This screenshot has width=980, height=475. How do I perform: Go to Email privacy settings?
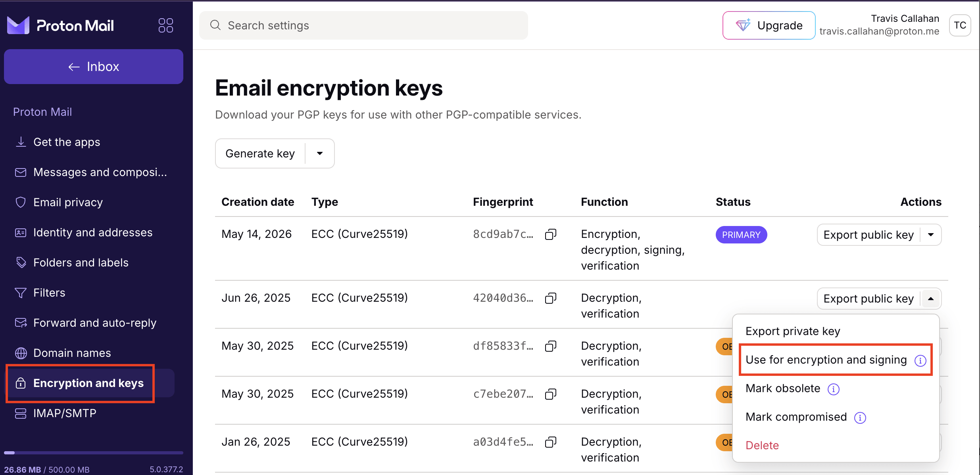coord(90,202)
